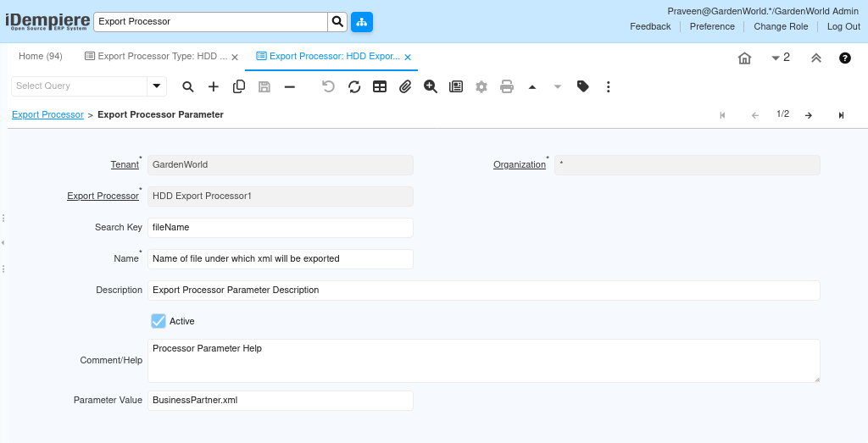Toggle the Active checkbox
The height and width of the screenshot is (443, 868).
click(159, 321)
